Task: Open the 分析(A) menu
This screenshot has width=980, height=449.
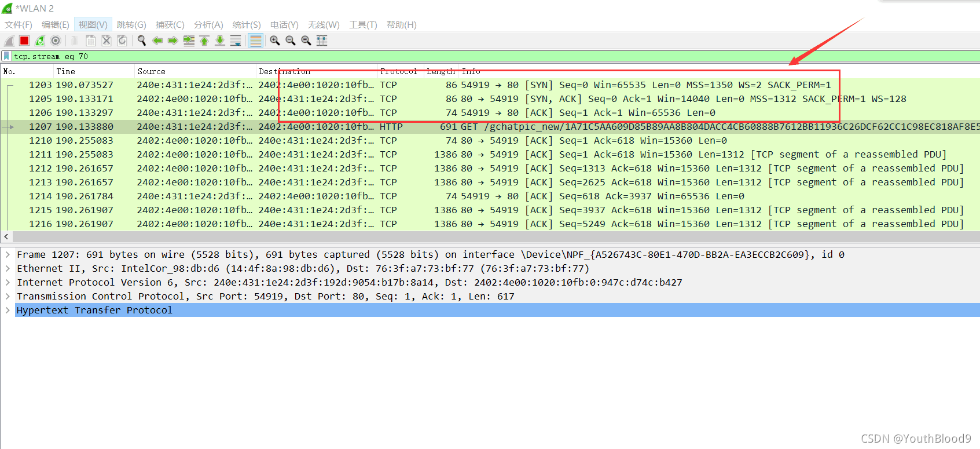Action: click(x=208, y=24)
